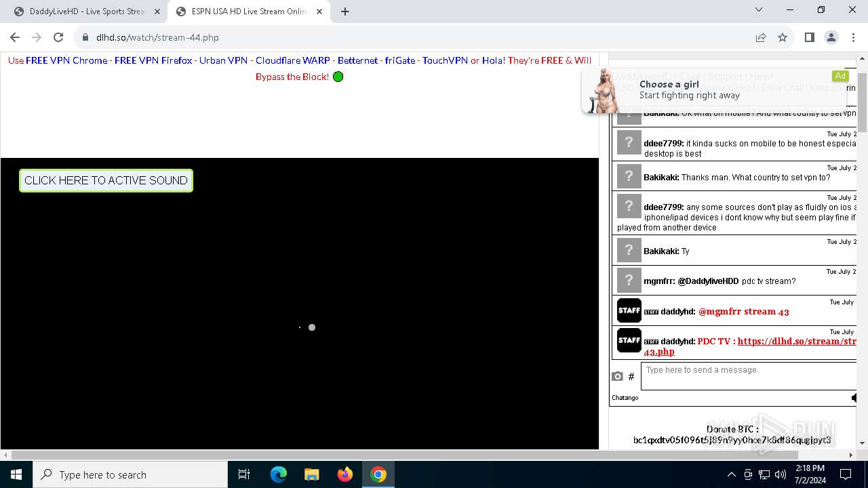The image size is (868, 488).
Task: Click the chat camera icon to attach image
Action: (617, 376)
